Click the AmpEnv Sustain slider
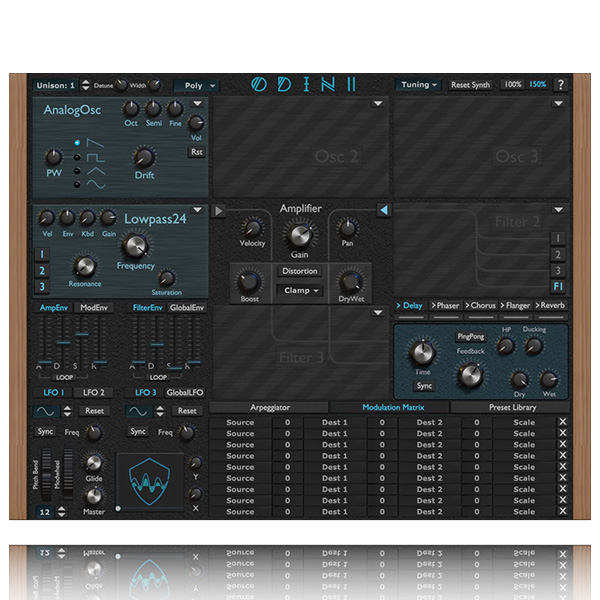Screen dimensions: 600x600 click(82, 334)
